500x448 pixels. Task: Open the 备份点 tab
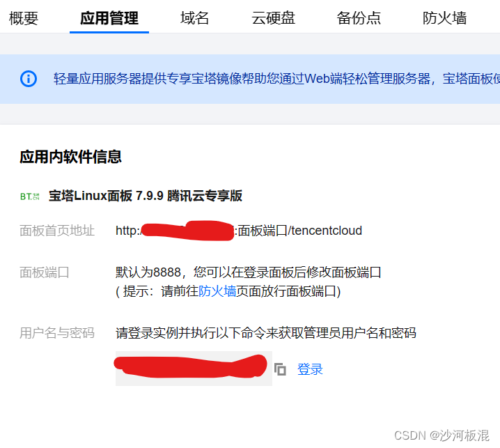[x=359, y=18]
